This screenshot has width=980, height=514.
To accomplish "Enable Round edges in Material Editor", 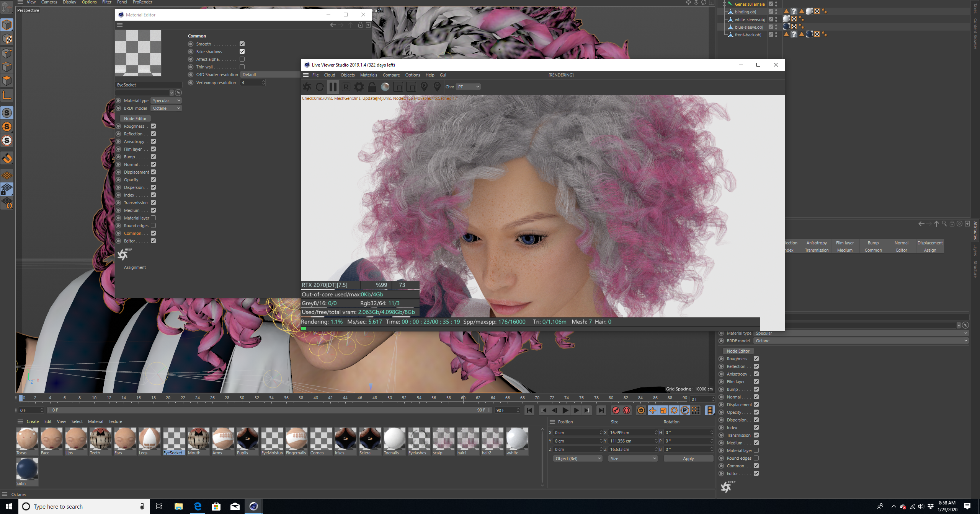I will click(153, 226).
